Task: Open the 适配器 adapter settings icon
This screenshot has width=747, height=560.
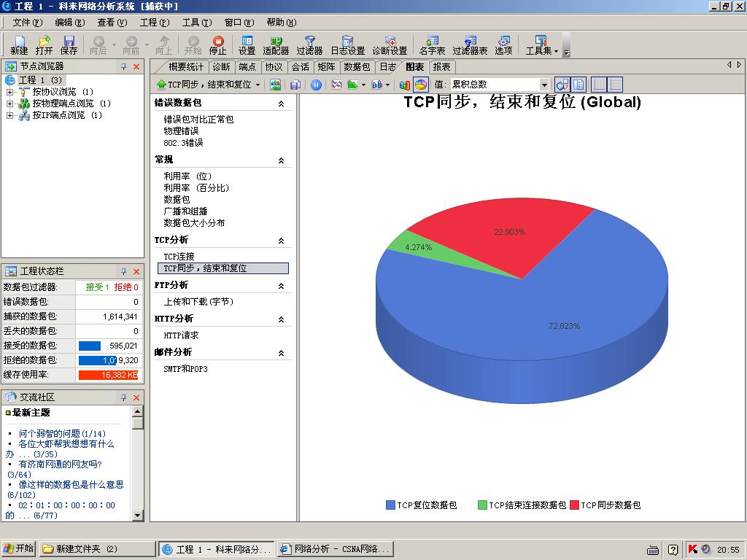Action: click(x=276, y=44)
